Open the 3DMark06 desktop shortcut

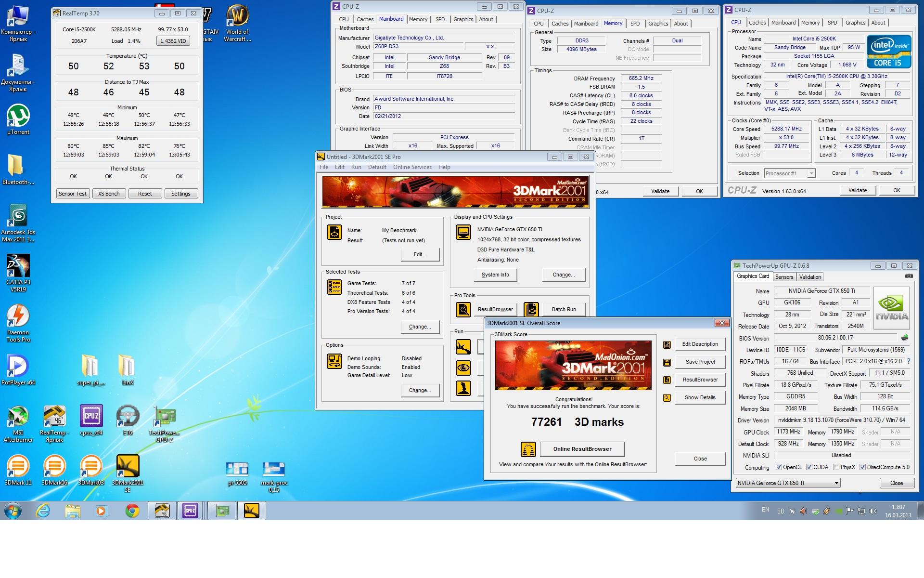(54, 470)
